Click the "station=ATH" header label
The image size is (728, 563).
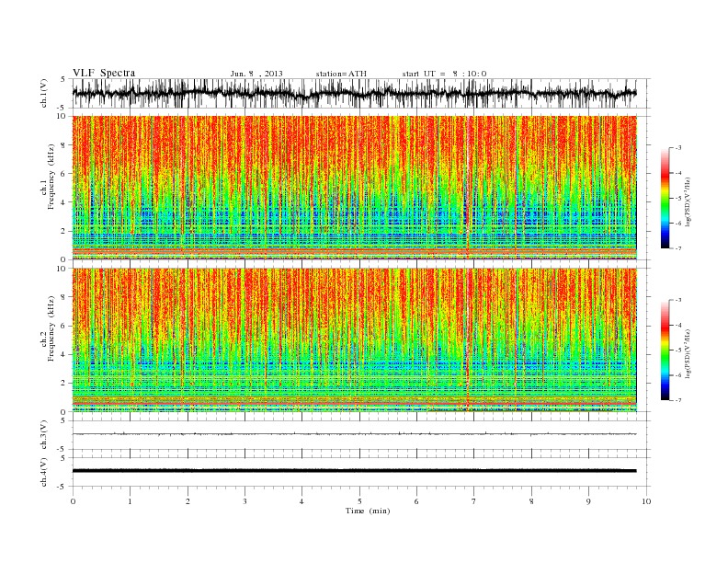click(341, 74)
